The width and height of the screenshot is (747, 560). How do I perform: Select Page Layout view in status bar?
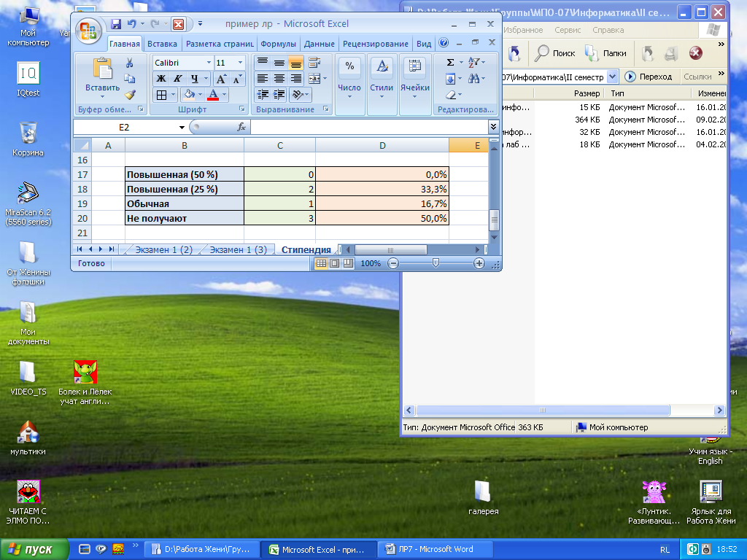pyautogui.click(x=335, y=263)
